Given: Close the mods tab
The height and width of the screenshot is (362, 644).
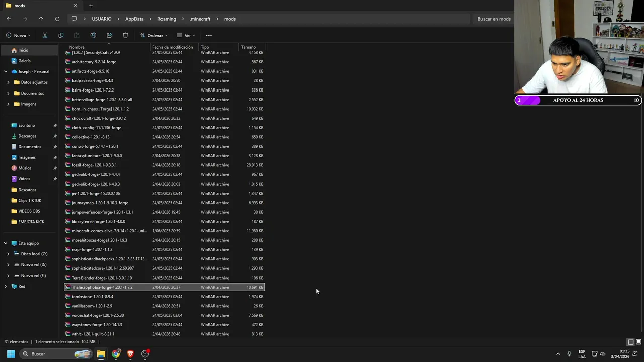Looking at the screenshot, I should 76,6.
